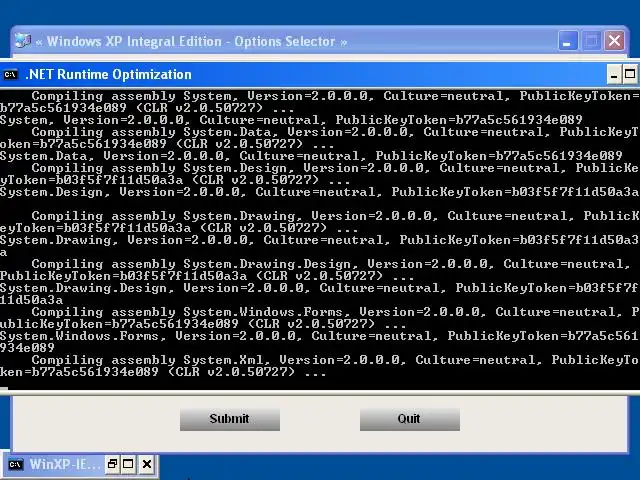
Task: Click the 'Compiling assembly System.Xml' line
Action: (x=320, y=360)
